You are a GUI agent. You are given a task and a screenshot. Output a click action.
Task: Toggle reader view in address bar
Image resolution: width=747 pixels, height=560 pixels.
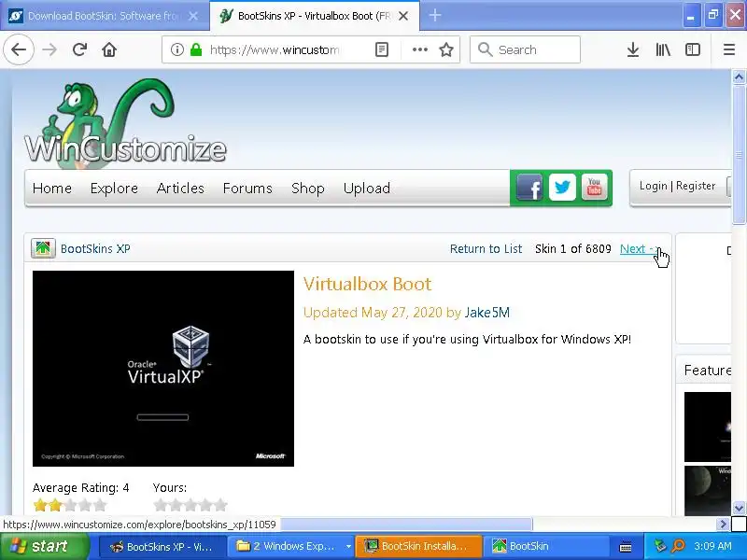coord(382,49)
